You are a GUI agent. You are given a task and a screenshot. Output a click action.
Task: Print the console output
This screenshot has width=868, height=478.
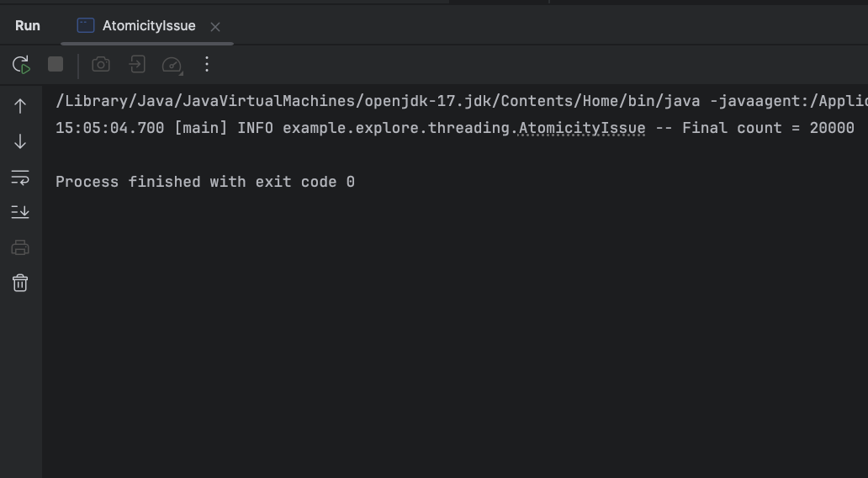21,247
